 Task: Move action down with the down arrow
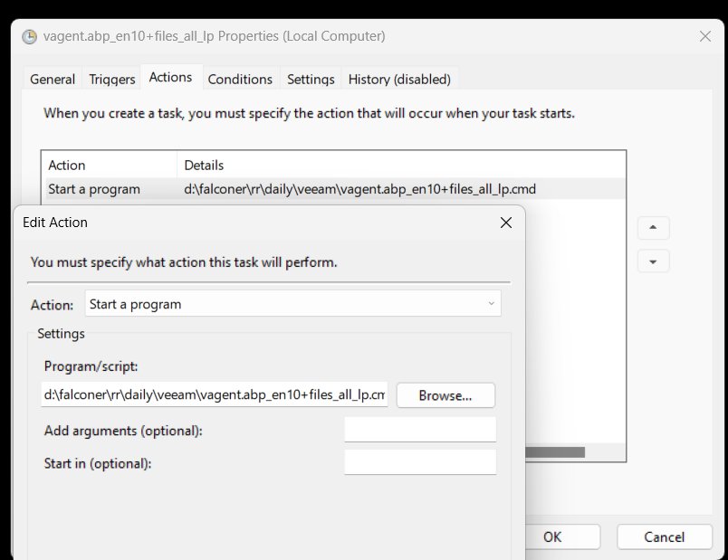coord(653,261)
